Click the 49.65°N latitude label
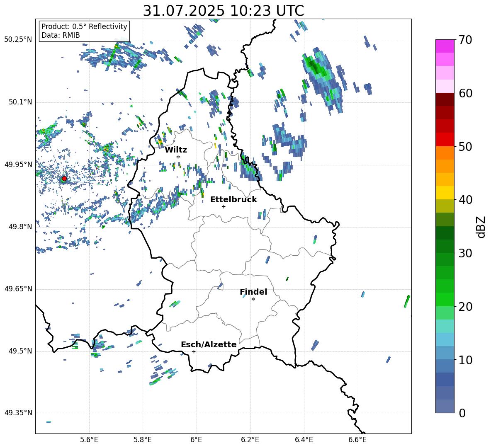The image size is (491, 448). [x=18, y=289]
